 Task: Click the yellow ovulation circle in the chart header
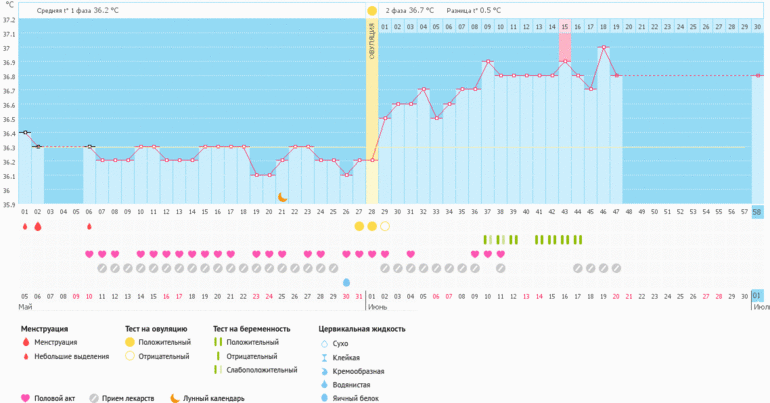coord(372,10)
